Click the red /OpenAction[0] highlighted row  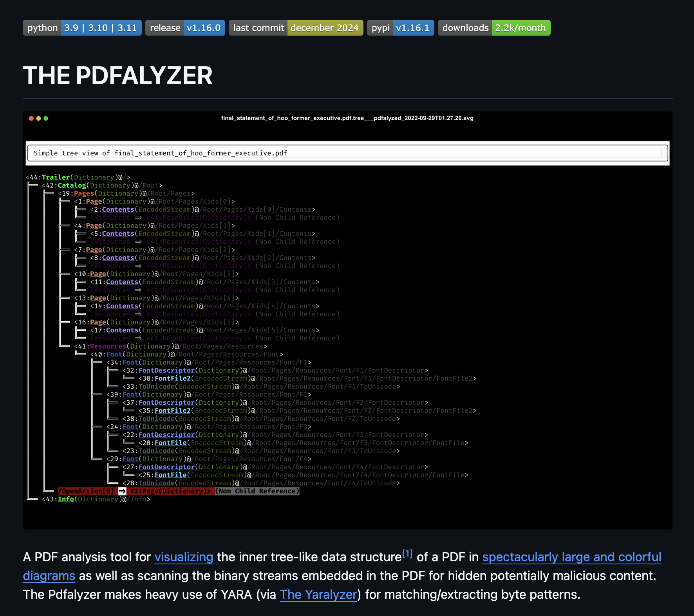coord(179,491)
